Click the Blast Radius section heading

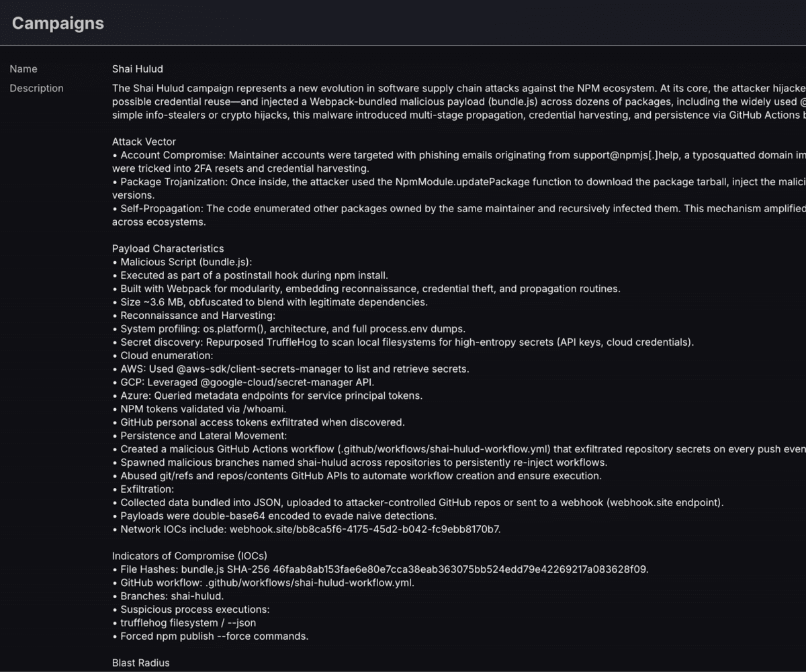click(x=140, y=663)
